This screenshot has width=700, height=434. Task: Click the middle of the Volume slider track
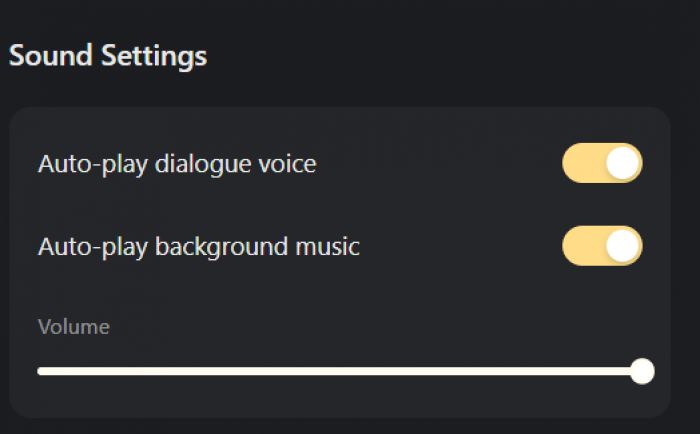coord(340,371)
